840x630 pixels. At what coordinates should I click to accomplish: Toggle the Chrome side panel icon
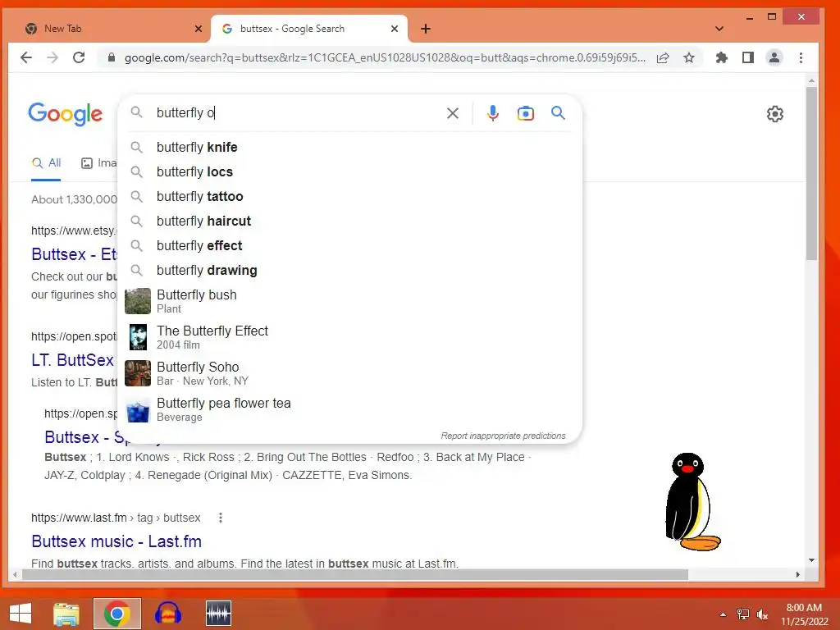[748, 57]
